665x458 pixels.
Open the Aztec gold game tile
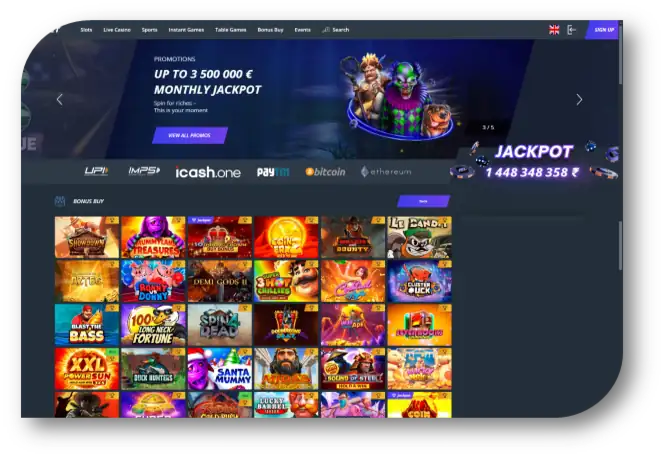pos(87,281)
